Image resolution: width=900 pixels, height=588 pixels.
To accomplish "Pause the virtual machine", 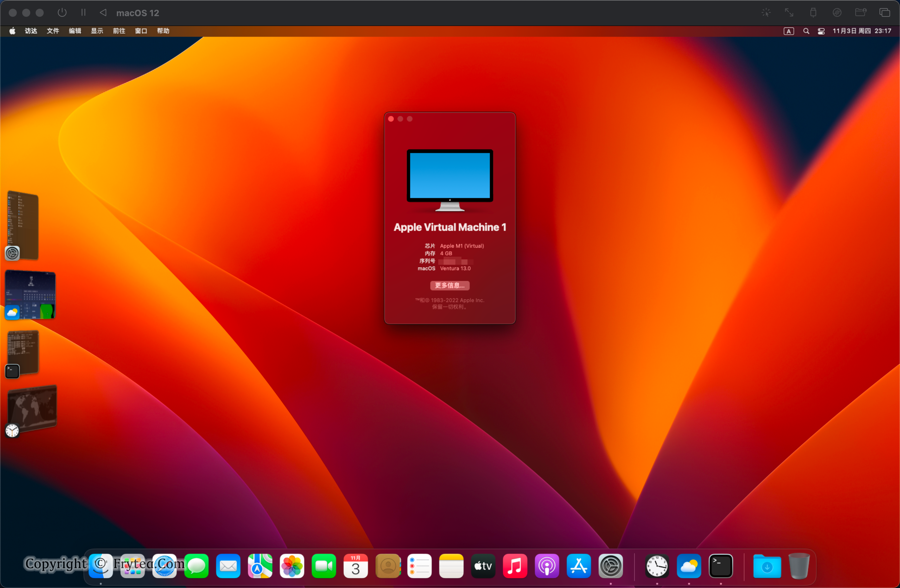I will point(83,13).
